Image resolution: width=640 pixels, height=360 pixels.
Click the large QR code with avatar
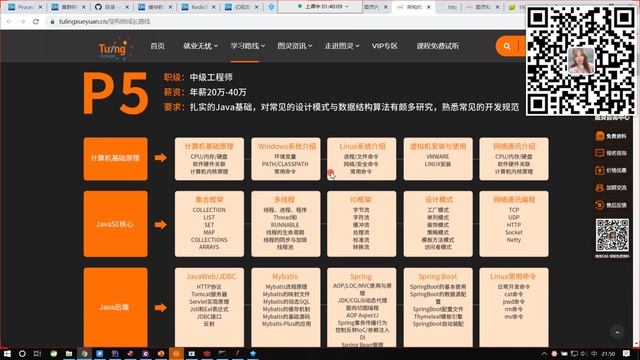pyautogui.click(x=581, y=60)
